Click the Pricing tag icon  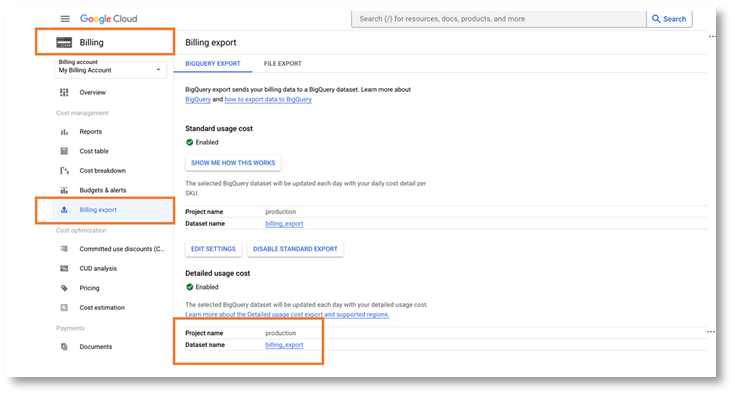point(64,288)
